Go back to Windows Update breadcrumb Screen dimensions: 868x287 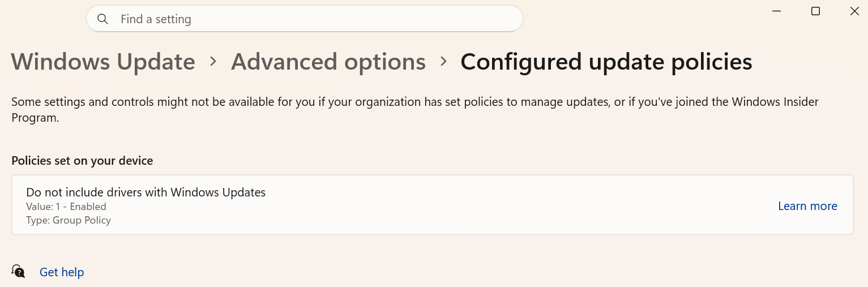[103, 62]
